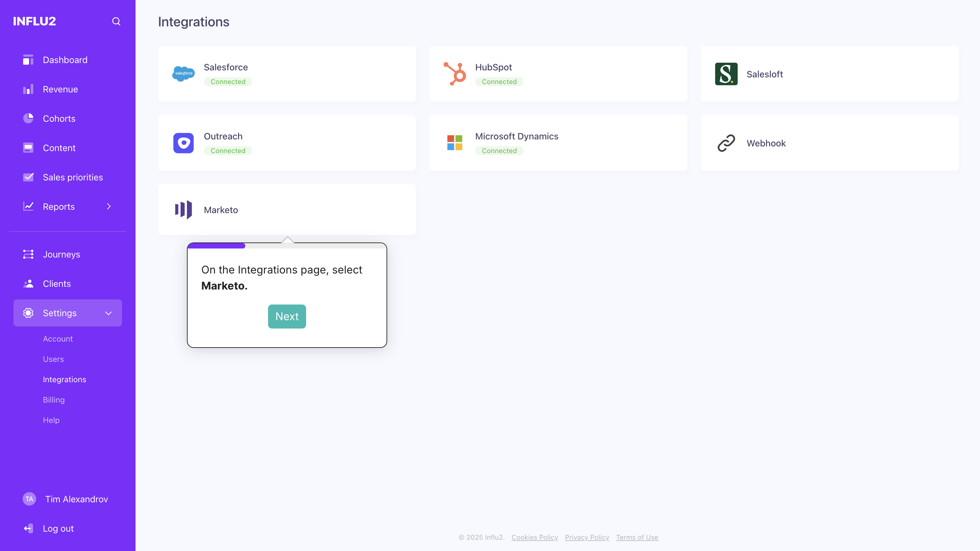Click the HubSpot integration title
Image resolution: width=980 pixels, height=551 pixels.
pos(493,67)
